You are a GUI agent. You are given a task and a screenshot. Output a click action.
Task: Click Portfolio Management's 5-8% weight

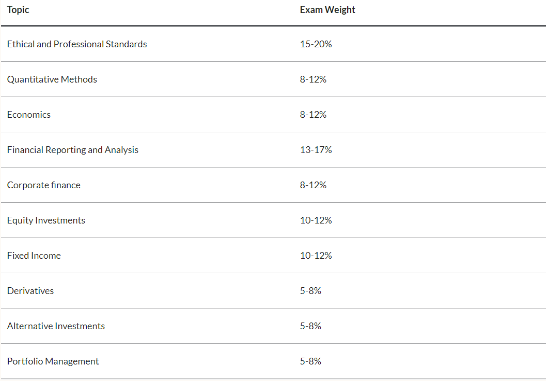pyautogui.click(x=310, y=361)
